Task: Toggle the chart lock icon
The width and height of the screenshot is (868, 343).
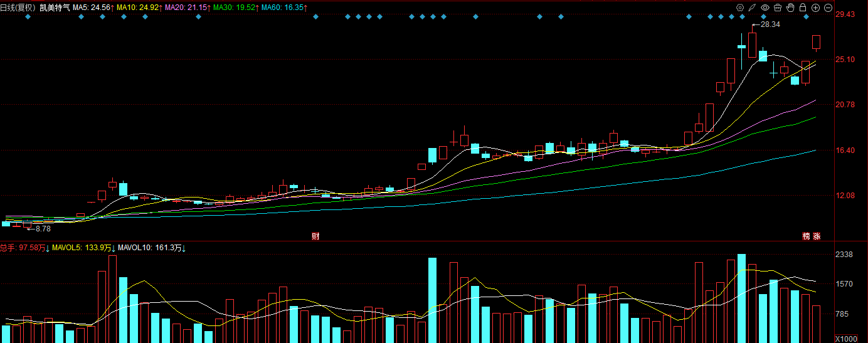Action: pos(803,8)
